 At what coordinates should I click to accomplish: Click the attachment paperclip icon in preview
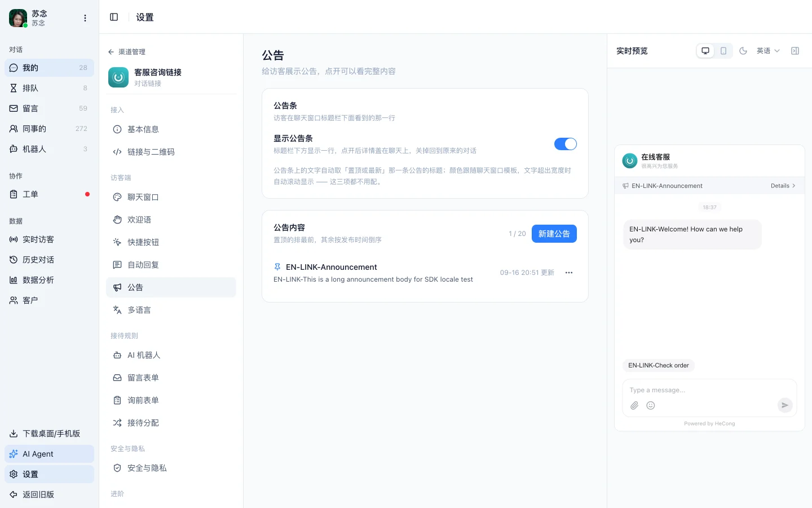[634, 405]
